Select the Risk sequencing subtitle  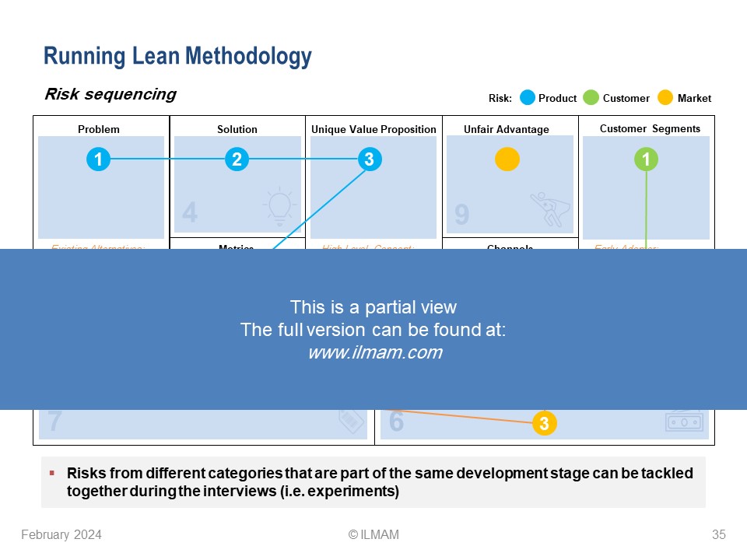coord(110,94)
